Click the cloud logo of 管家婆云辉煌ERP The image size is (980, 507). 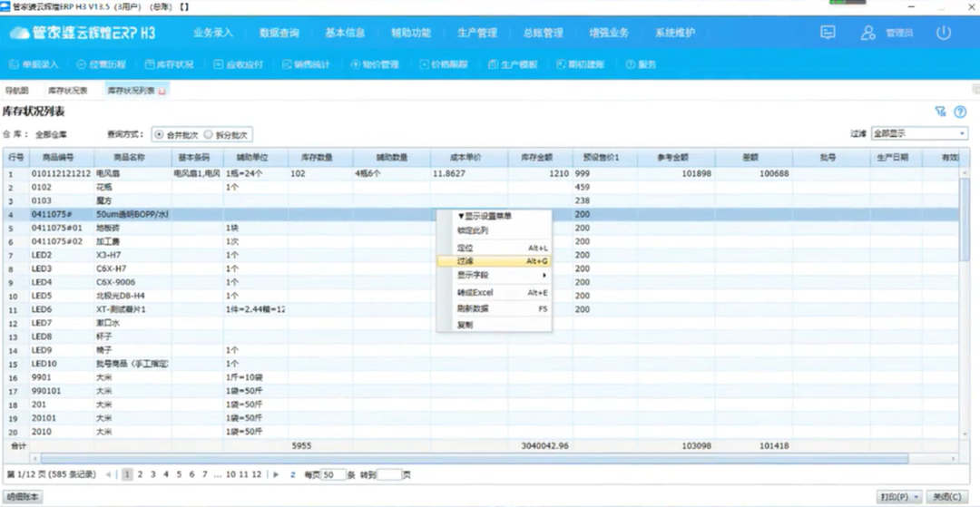(x=19, y=33)
